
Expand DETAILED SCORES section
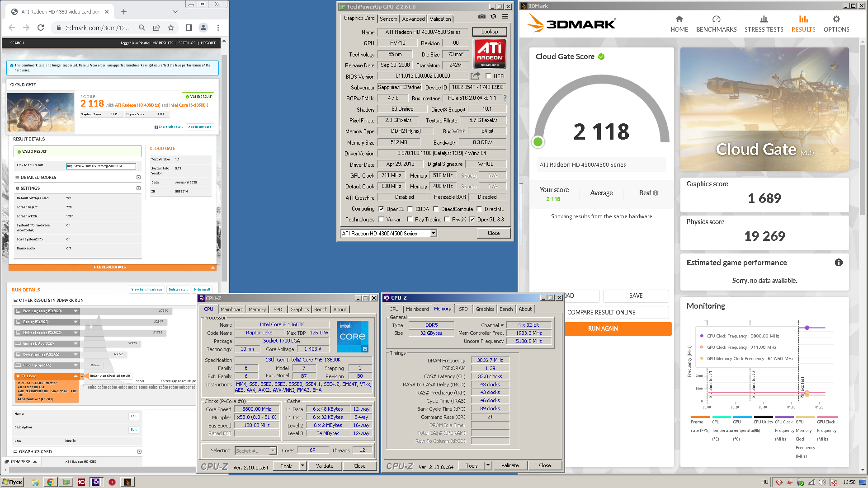138,177
